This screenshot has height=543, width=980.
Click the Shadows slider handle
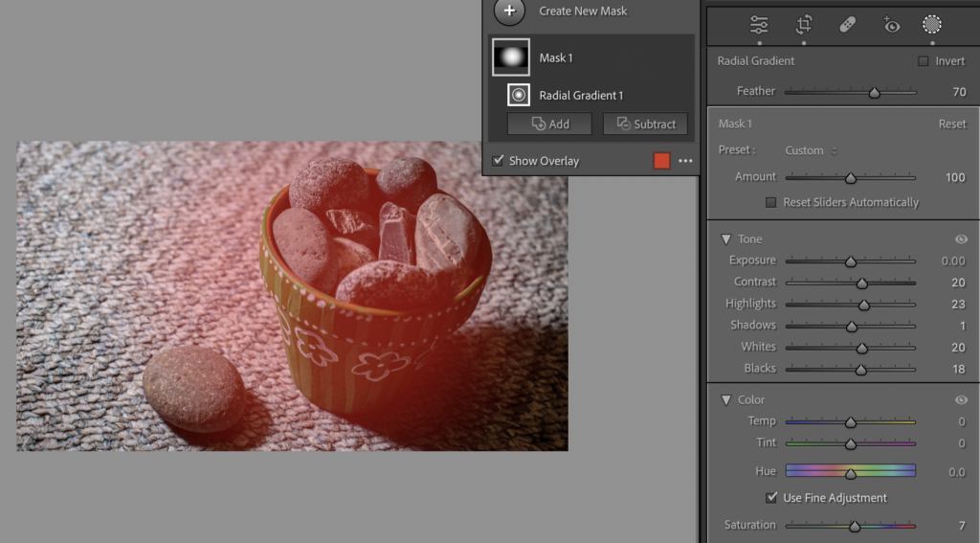point(851,327)
